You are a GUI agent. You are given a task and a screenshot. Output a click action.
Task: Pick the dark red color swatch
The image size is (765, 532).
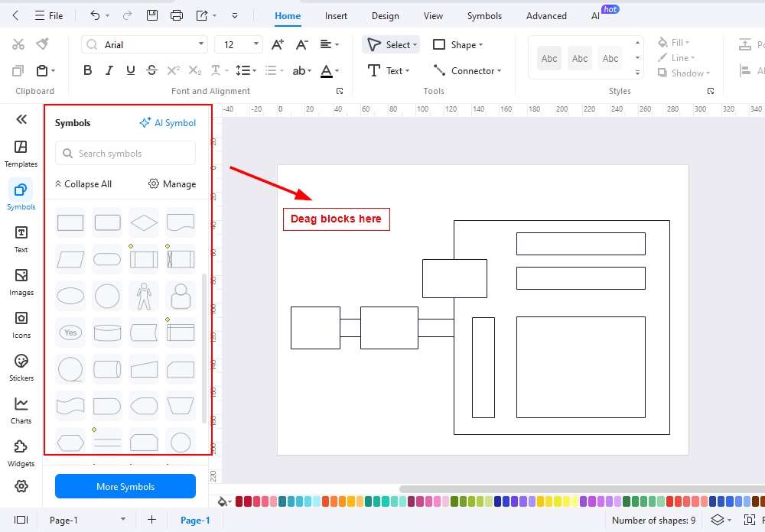239,501
